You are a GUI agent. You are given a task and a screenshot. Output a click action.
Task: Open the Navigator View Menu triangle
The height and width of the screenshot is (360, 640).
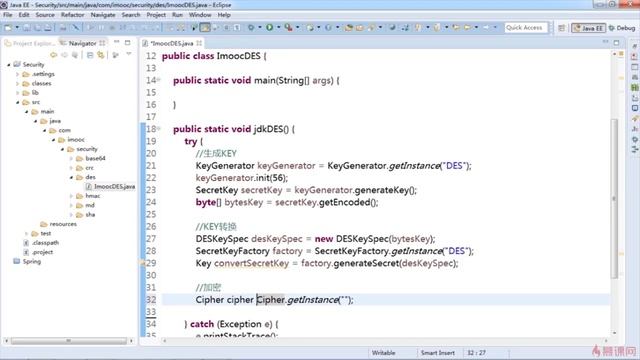(x=129, y=54)
